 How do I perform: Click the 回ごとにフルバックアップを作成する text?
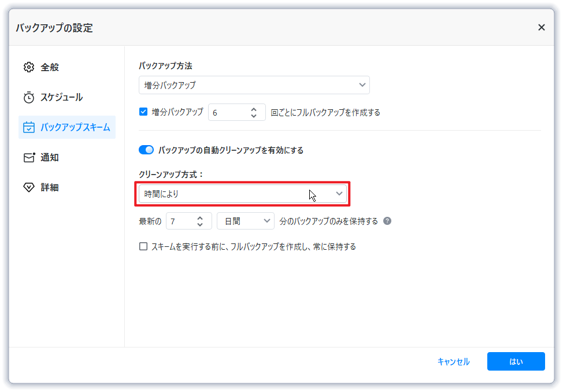point(325,113)
